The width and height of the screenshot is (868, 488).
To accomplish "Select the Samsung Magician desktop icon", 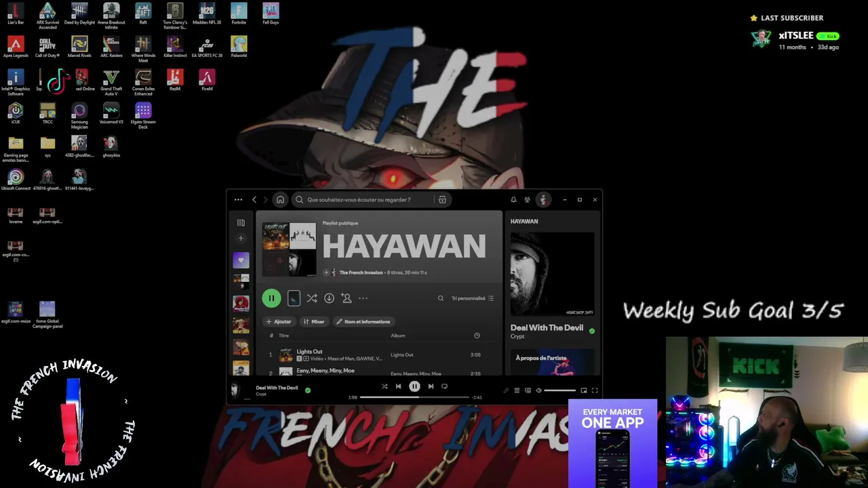I will point(79,115).
